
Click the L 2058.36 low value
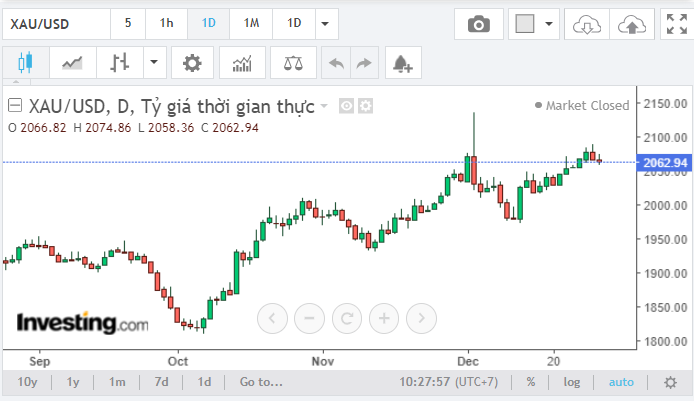click(166, 128)
